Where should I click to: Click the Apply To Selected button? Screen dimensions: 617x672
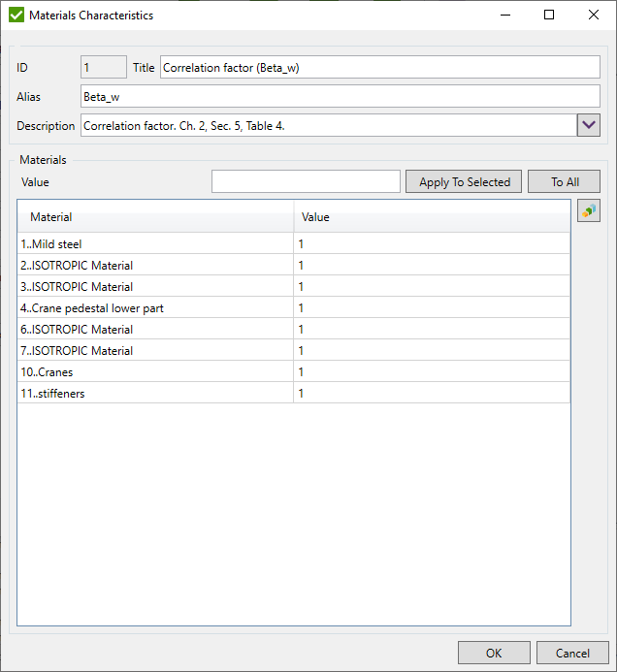coord(465,182)
